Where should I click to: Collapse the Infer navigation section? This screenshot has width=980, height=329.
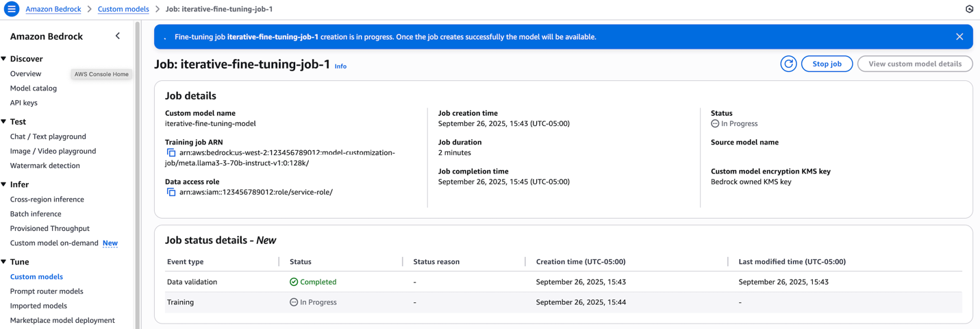point(4,184)
